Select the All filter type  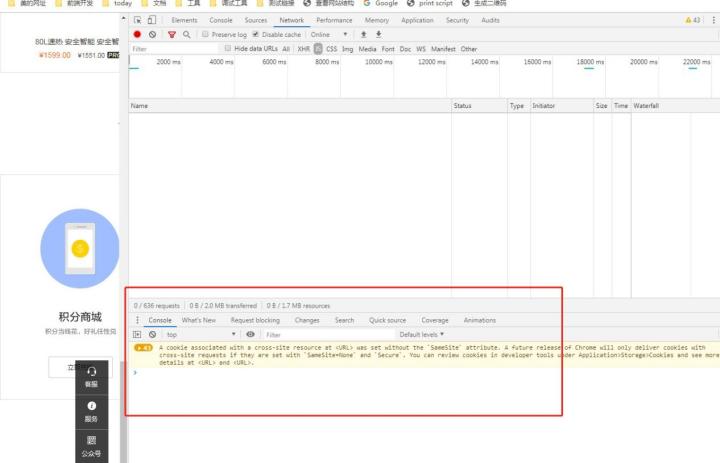[x=286, y=49]
